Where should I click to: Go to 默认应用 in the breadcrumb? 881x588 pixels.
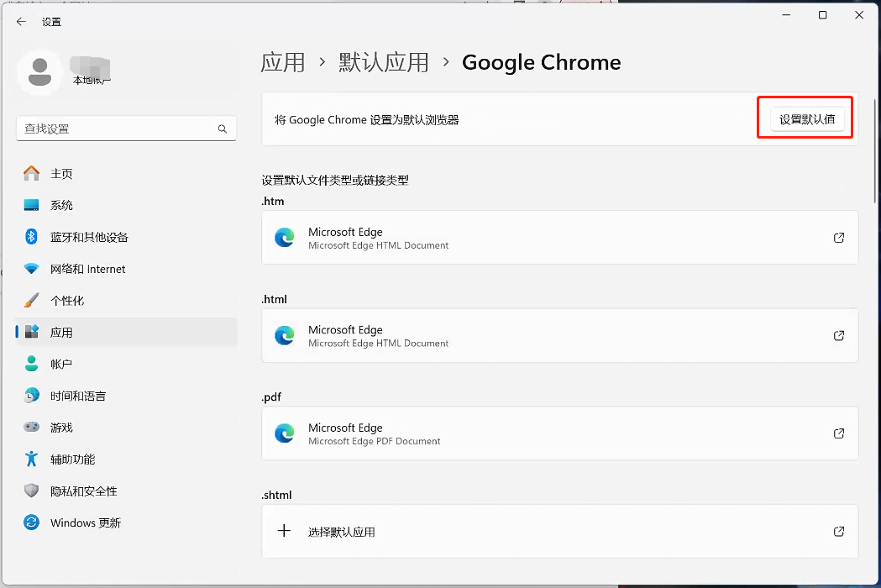point(384,62)
